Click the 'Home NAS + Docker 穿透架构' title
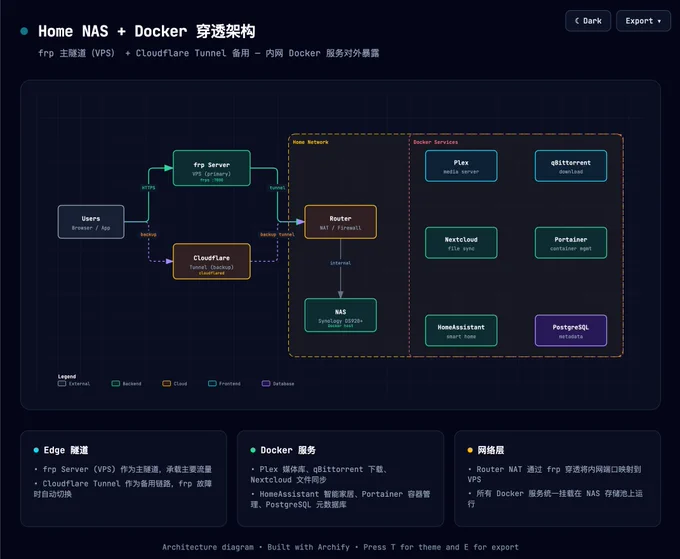 pyautogui.click(x=147, y=31)
